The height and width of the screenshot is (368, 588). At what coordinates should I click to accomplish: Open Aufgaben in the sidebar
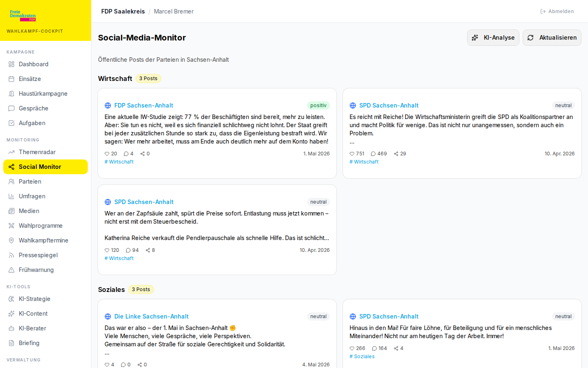[x=45, y=123]
